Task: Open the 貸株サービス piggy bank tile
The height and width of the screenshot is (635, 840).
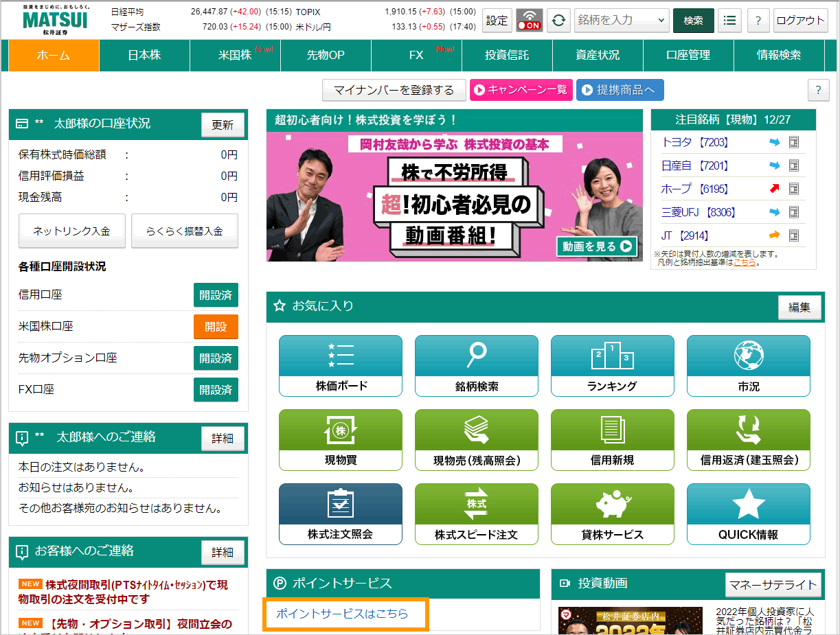Action: tap(613, 514)
